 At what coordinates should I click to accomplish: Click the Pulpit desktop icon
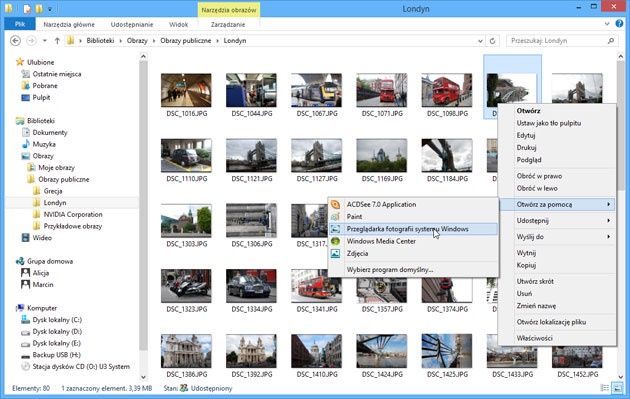[26, 97]
